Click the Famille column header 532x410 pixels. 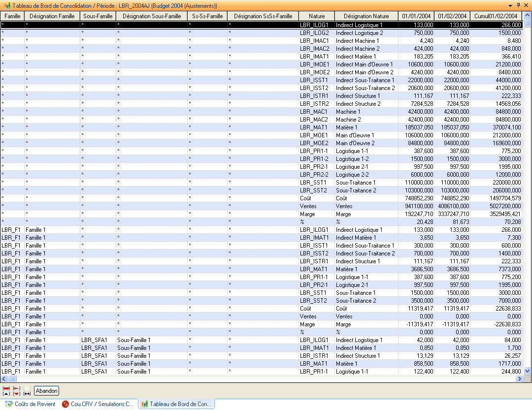12,16
